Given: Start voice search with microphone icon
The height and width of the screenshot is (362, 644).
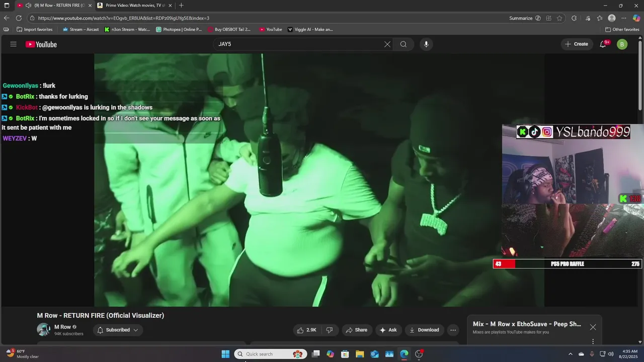Looking at the screenshot, I should (426, 44).
